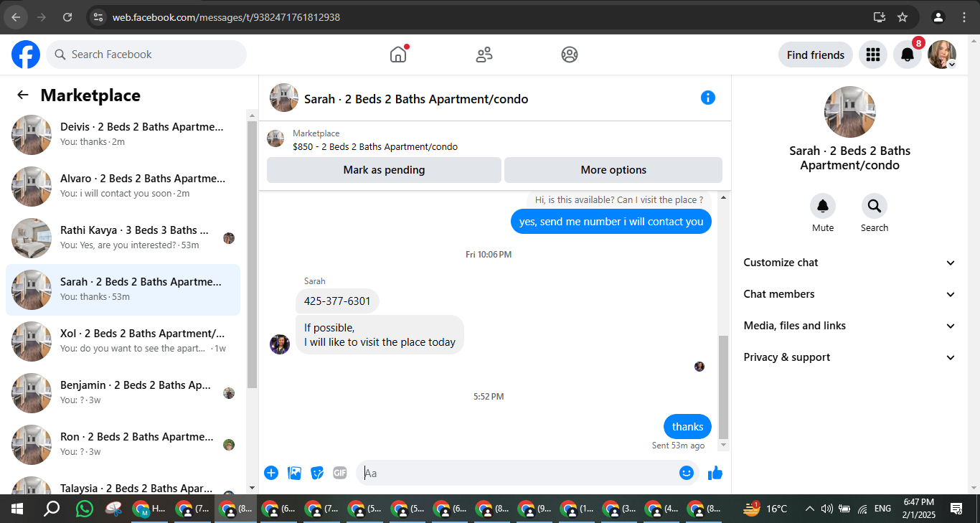This screenshot has width=980, height=523.
Task: Open Benjamin conversation in list
Action: pos(123,392)
